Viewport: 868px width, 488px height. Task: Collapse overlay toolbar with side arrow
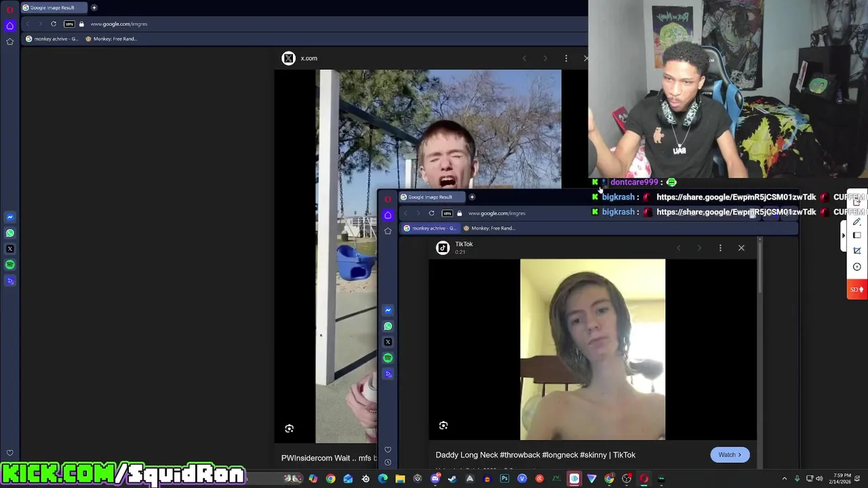[844, 236]
